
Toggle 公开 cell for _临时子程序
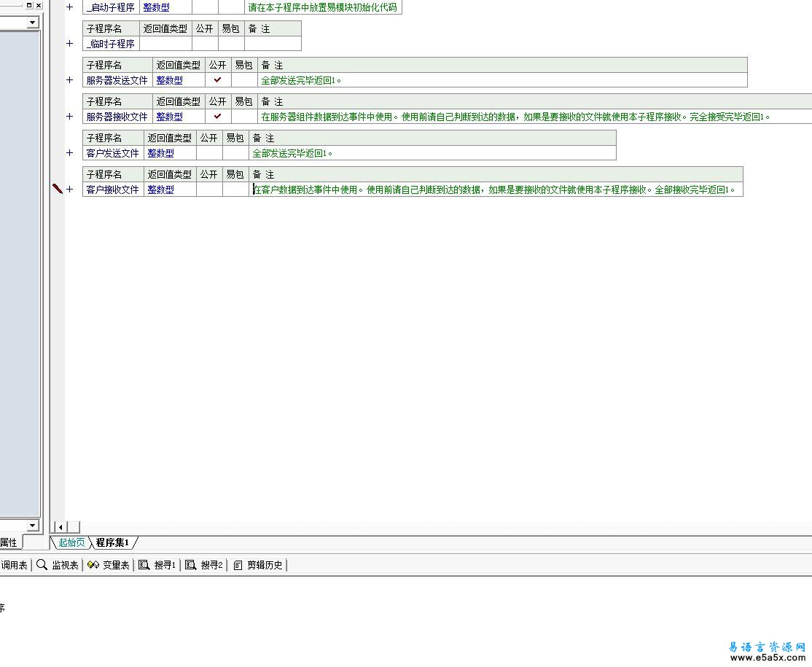point(205,44)
